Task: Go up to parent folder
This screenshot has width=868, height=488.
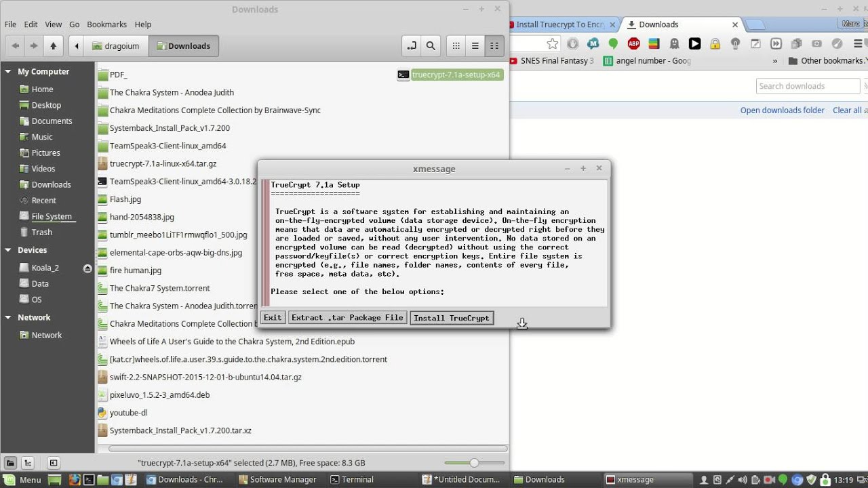Action: pyautogui.click(x=53, y=46)
